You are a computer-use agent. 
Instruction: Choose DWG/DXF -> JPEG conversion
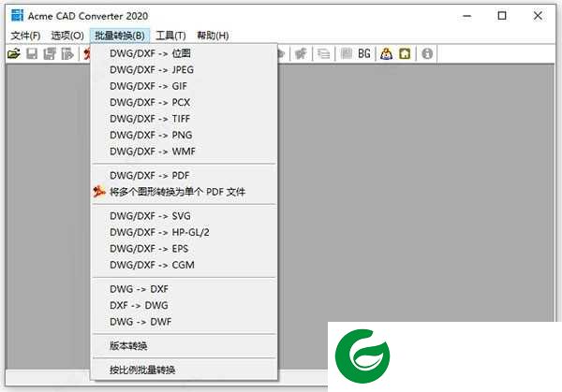click(x=185, y=70)
